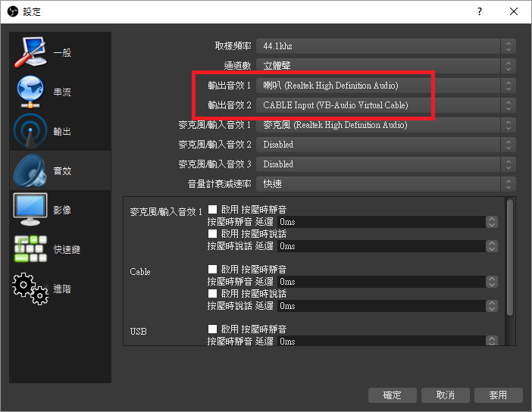Switch to the 影像 settings tab label
This screenshot has height=412, width=532.
coord(62,211)
